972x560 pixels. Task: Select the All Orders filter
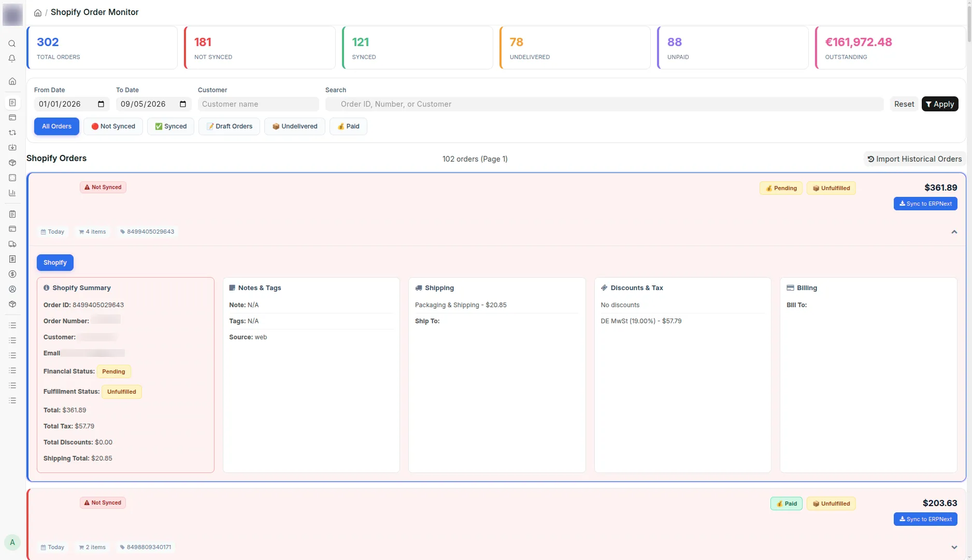click(56, 126)
